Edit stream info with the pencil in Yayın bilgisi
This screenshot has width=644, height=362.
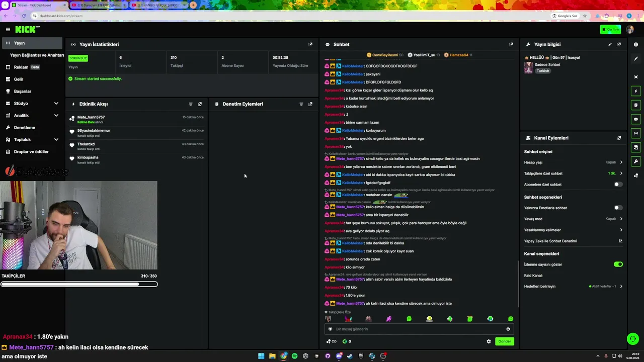point(610,44)
